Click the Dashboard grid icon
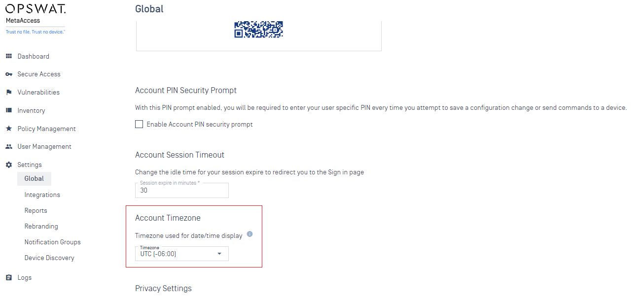The height and width of the screenshot is (299, 644). (x=8, y=56)
